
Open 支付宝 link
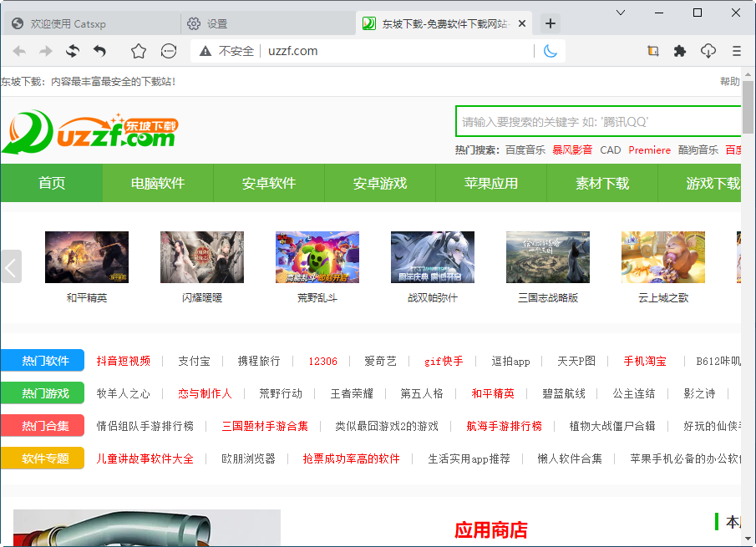point(195,361)
